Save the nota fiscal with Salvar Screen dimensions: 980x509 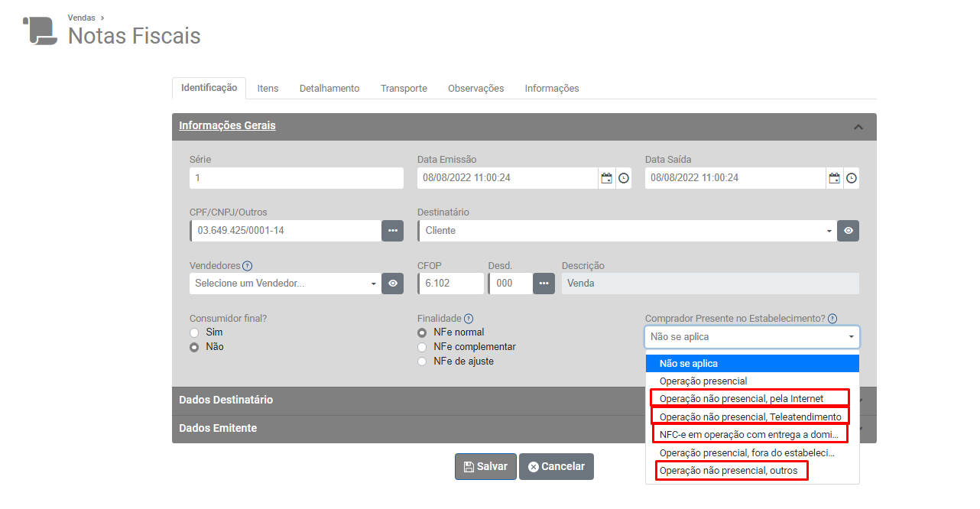485,467
